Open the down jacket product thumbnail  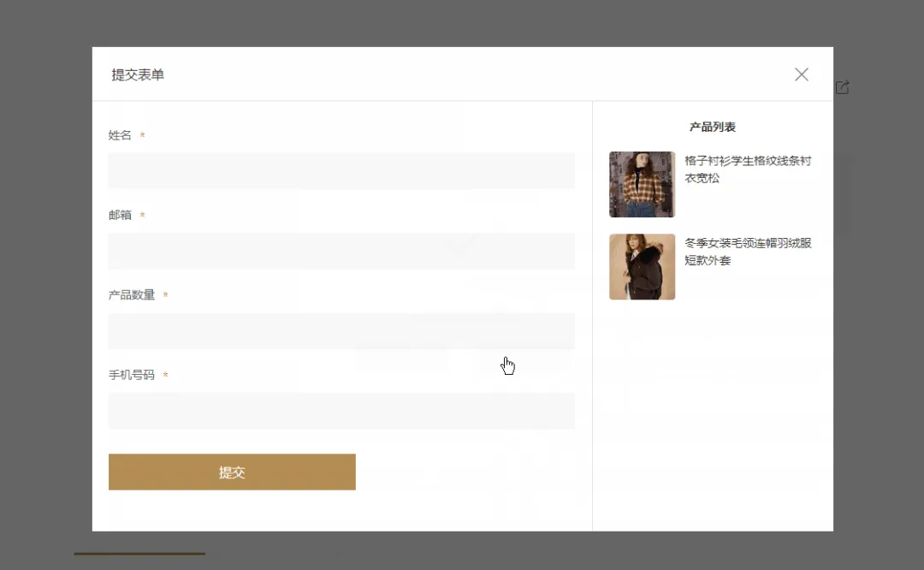coord(642,267)
